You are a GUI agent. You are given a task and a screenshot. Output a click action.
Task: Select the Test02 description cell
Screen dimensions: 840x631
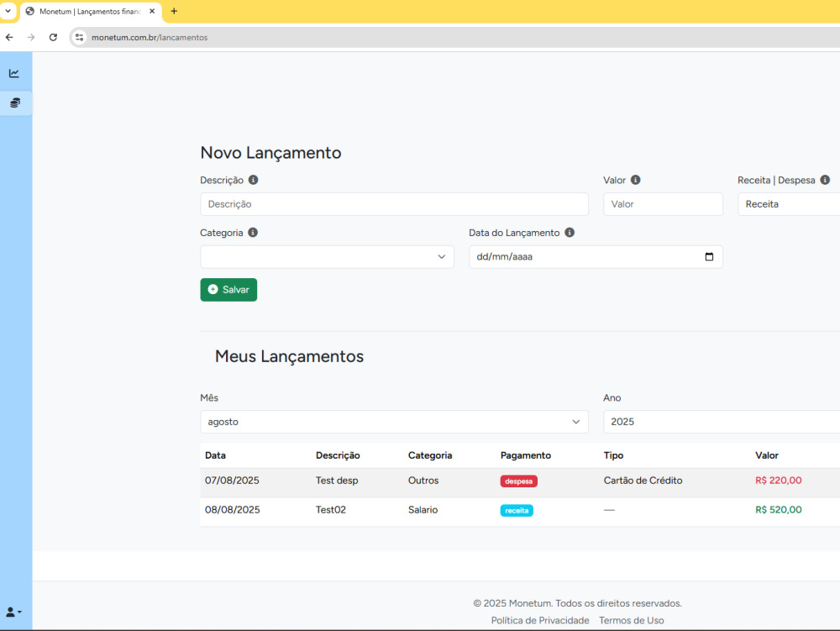(x=330, y=510)
